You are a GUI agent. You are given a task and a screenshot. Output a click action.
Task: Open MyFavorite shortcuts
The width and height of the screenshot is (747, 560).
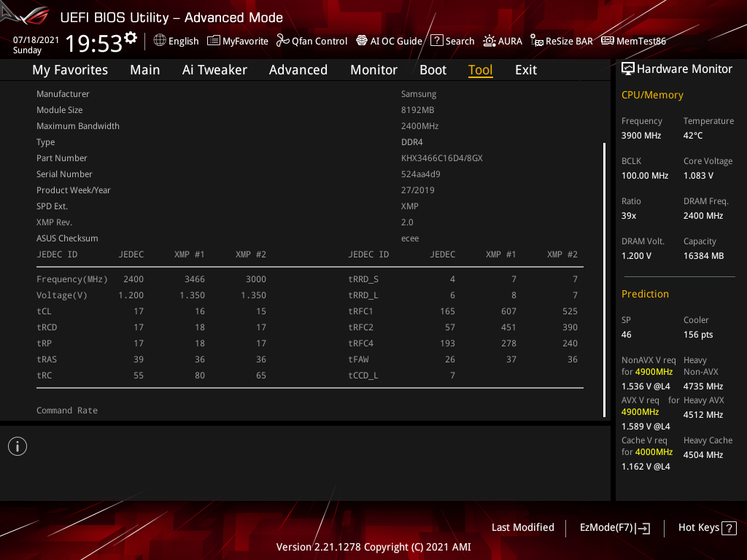point(237,41)
